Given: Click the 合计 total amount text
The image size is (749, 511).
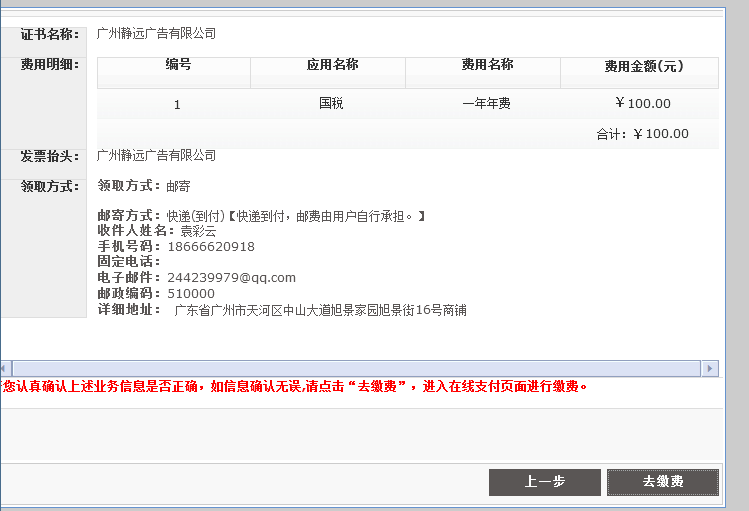Looking at the screenshot, I should (642, 134).
